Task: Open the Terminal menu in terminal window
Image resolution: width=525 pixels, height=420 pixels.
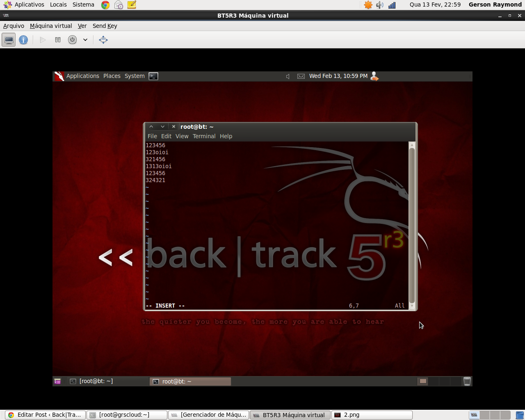Action: [x=204, y=136]
